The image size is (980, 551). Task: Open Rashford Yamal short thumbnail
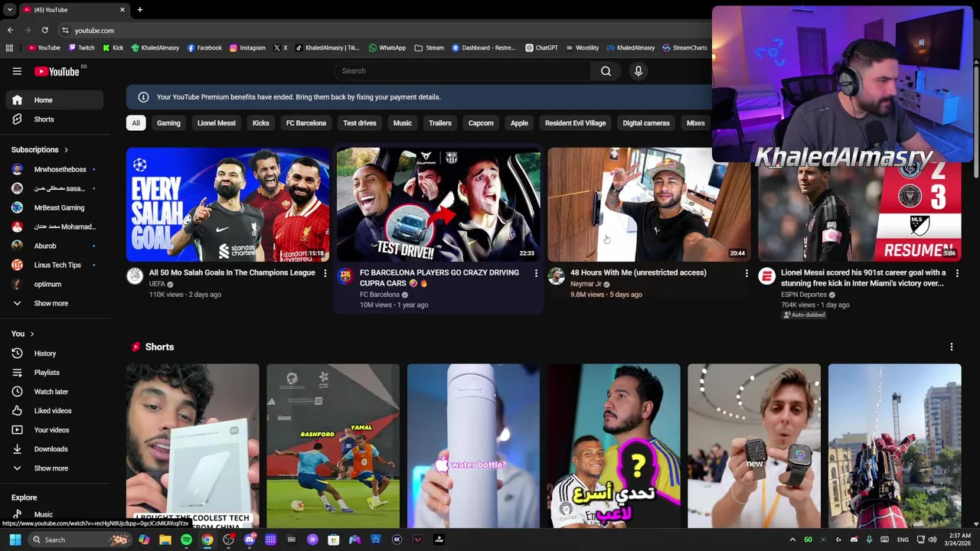point(333,446)
